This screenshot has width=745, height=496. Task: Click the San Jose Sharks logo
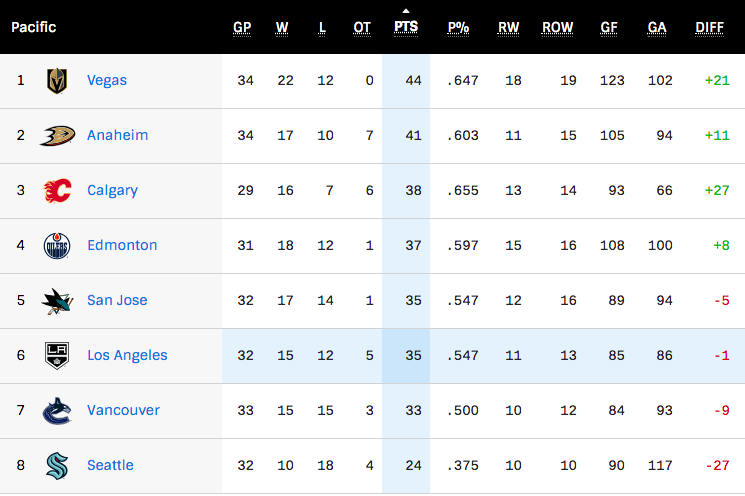pyautogui.click(x=57, y=301)
